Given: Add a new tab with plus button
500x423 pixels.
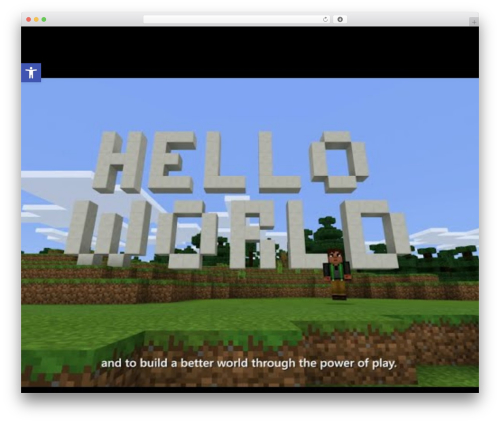Looking at the screenshot, I should tap(474, 22).
